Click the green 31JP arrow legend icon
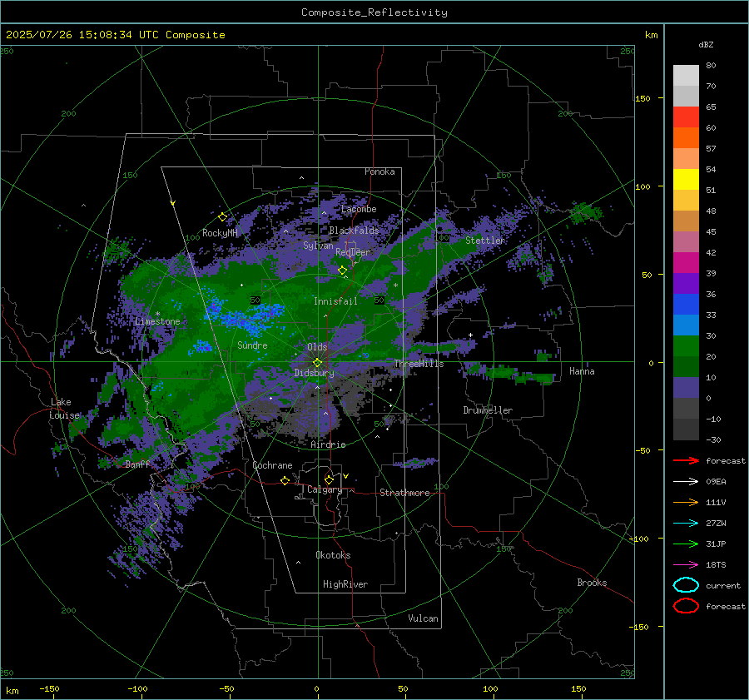This screenshot has width=749, height=700. [686, 544]
